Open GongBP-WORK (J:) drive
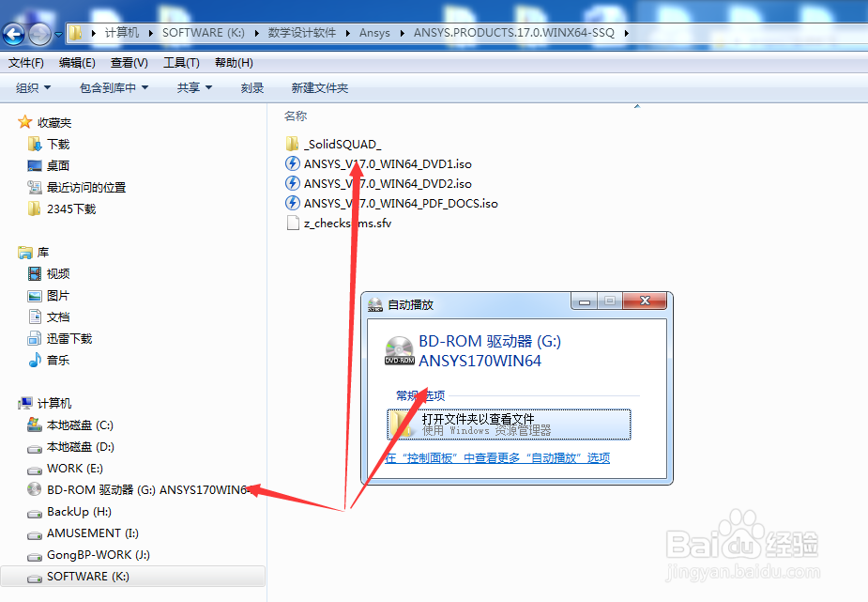 pyautogui.click(x=98, y=554)
